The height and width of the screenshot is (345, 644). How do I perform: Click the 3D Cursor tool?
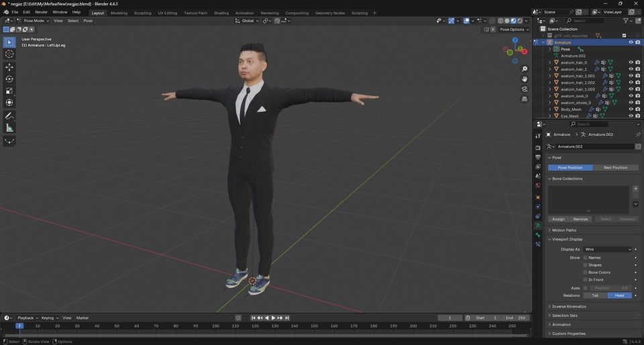click(x=9, y=54)
